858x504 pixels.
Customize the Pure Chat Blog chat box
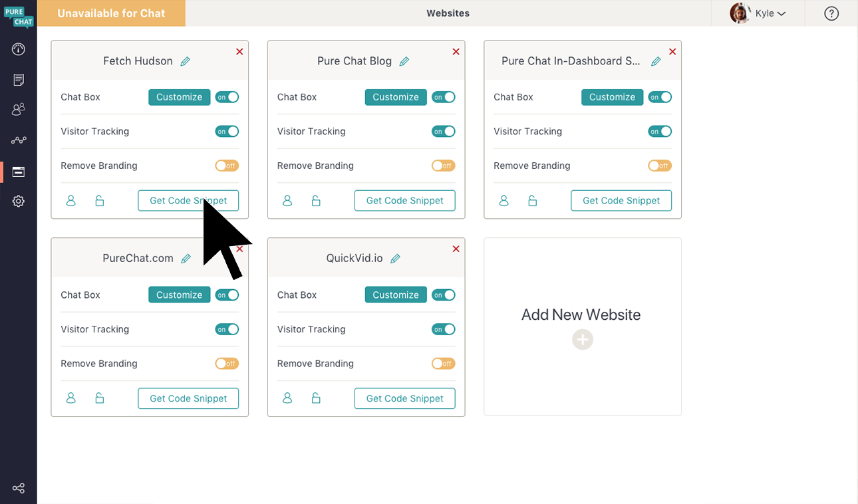396,97
